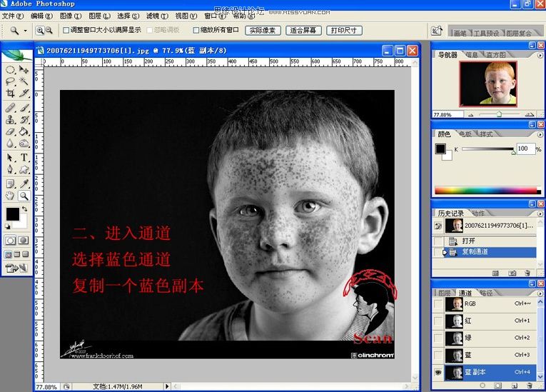This screenshot has width=546, height=392.
Task: Click zoom-out mode icon in options bar
Action: 49,31
